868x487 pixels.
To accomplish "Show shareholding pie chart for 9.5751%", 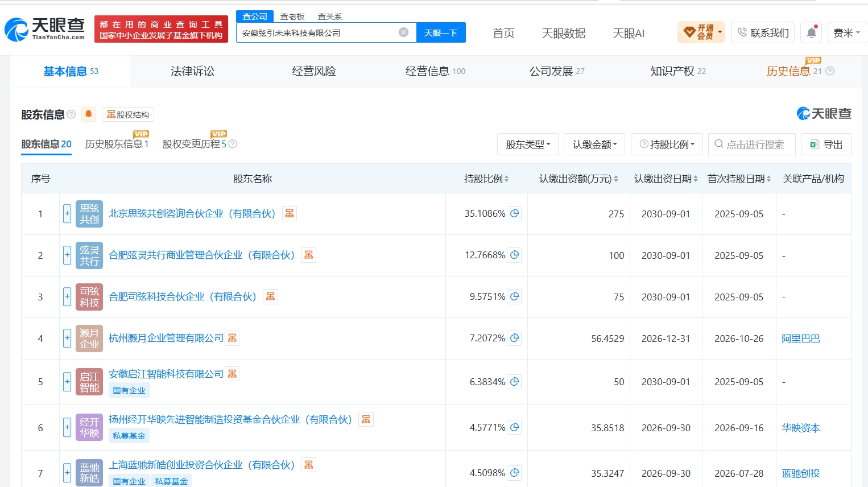I will pyautogui.click(x=514, y=296).
